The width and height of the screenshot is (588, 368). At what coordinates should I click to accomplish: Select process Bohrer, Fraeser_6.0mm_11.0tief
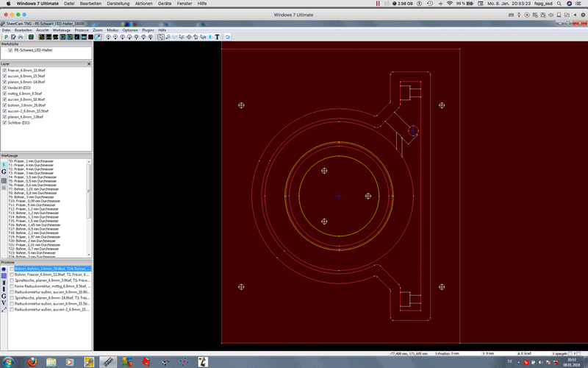pyautogui.click(x=52, y=275)
